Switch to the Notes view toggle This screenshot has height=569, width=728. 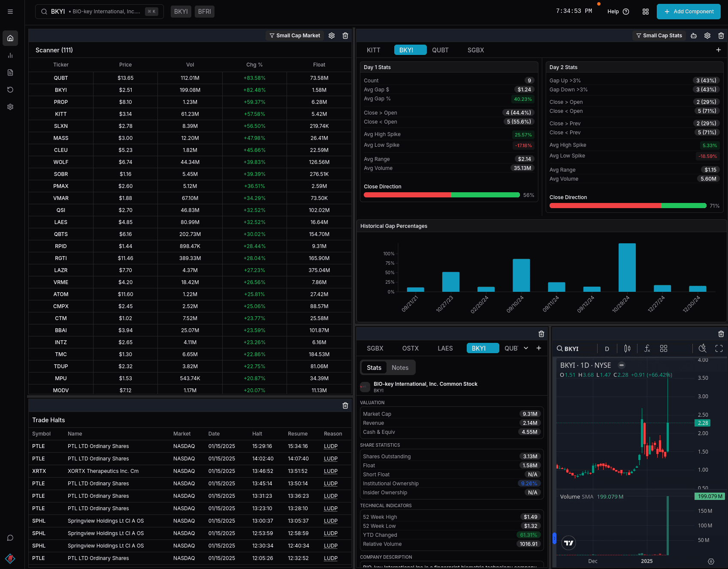tap(400, 368)
